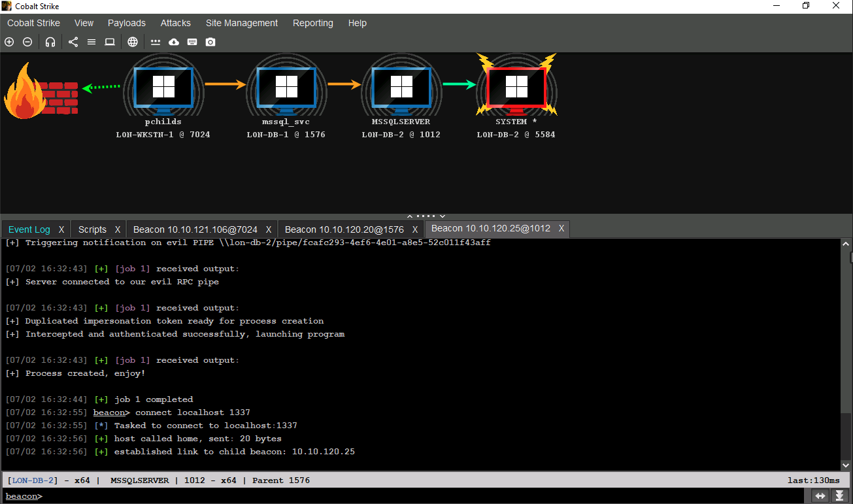Click the 'LON-WKSTN-1 @ 7024' node label
This screenshot has height=504, width=853.
(x=163, y=135)
